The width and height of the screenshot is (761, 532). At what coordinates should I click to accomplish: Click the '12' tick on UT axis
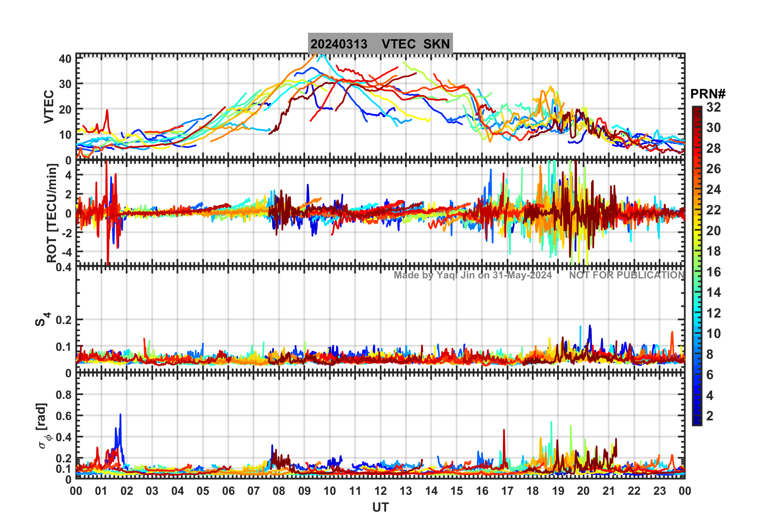pos(380,491)
